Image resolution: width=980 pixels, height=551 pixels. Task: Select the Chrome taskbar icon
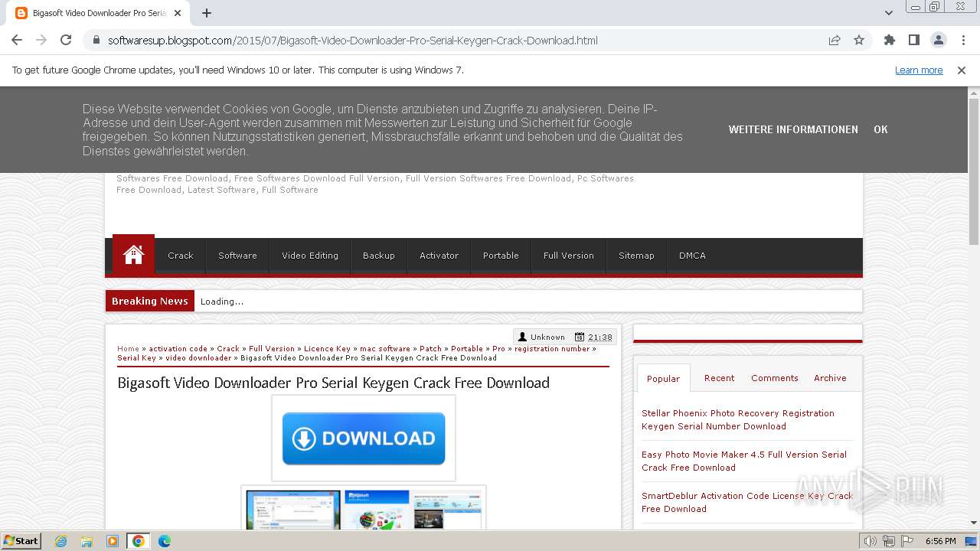pos(139,541)
